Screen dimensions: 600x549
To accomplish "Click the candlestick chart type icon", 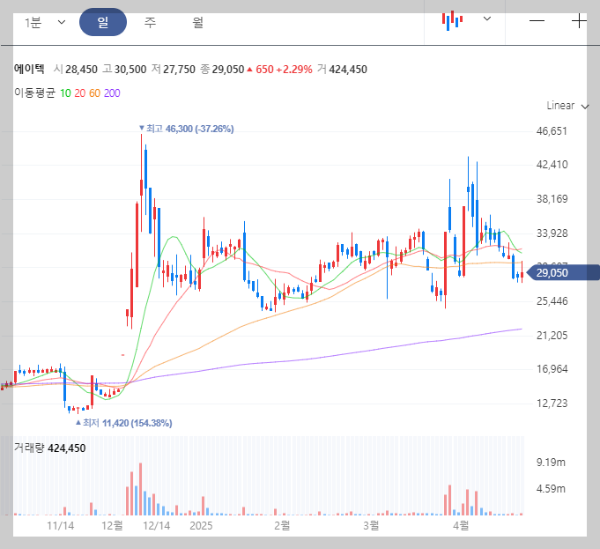I will [452, 20].
